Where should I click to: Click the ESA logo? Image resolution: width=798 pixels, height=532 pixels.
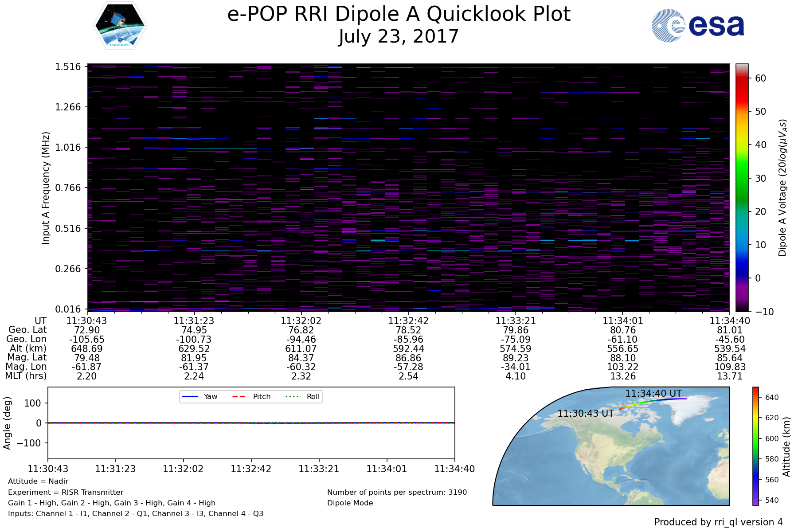[698, 26]
